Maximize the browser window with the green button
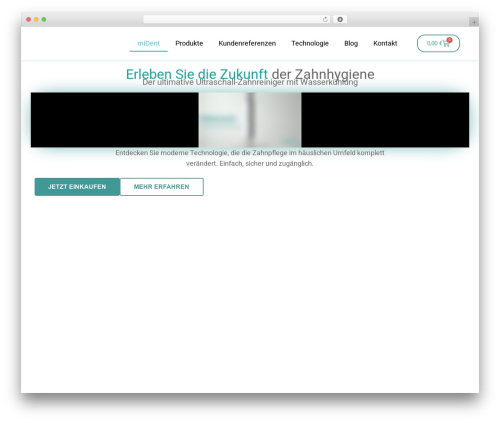The width and height of the screenshot is (500, 423). pos(44,20)
